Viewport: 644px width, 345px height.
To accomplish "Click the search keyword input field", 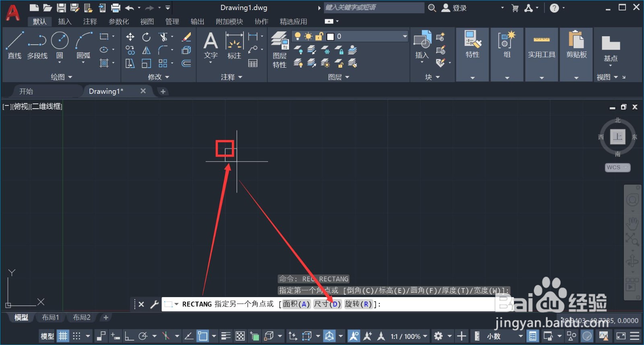I will tap(374, 8).
